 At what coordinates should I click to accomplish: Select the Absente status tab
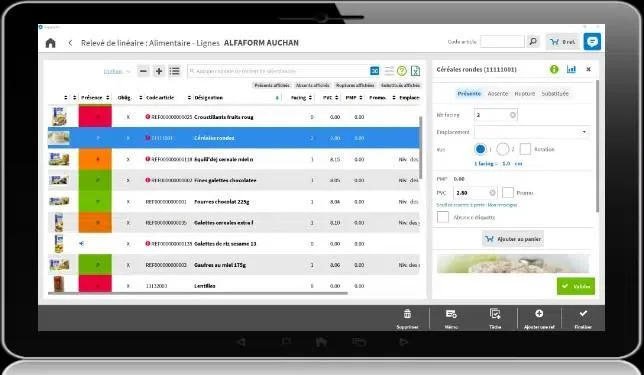[x=498, y=94]
